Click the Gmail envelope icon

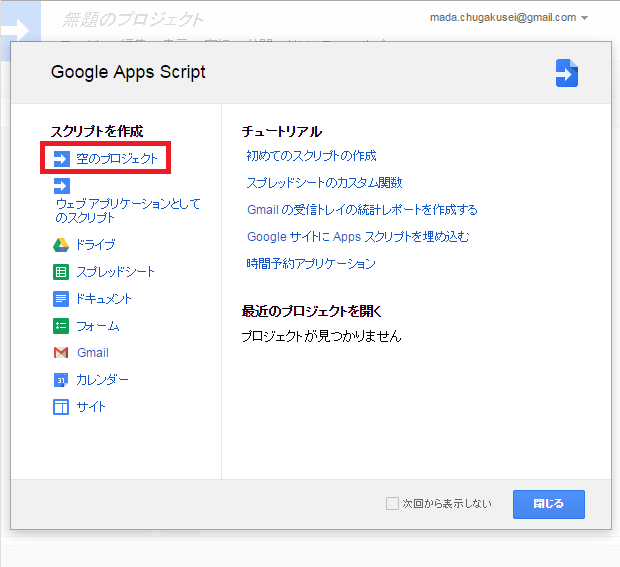tap(61, 353)
